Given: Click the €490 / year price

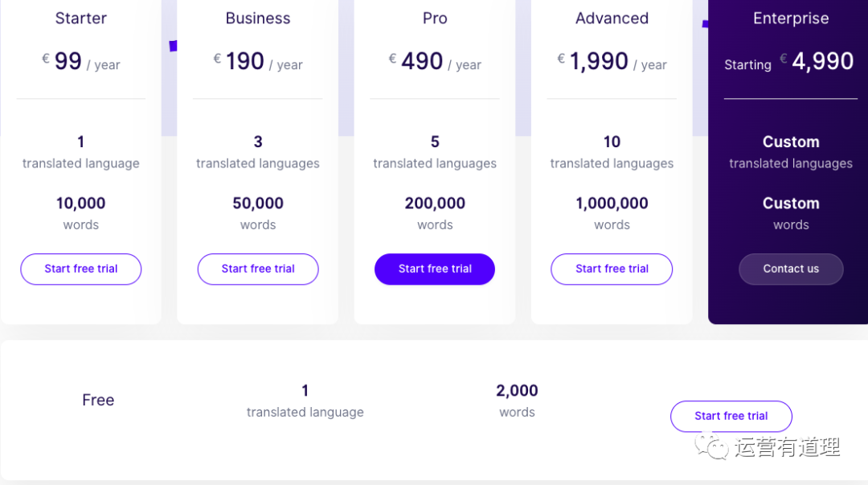Looking at the screenshot, I should [435, 61].
